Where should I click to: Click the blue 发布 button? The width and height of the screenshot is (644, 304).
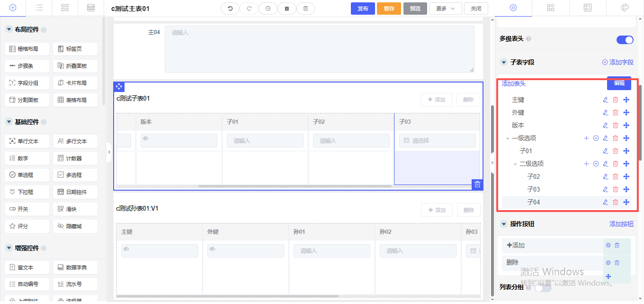pyautogui.click(x=363, y=9)
